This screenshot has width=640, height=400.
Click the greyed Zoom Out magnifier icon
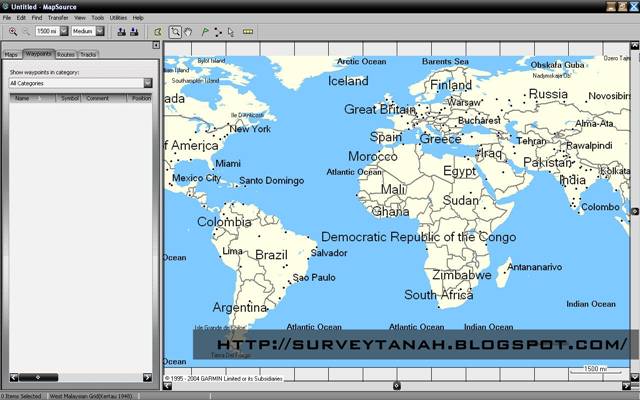pyautogui.click(x=26, y=31)
